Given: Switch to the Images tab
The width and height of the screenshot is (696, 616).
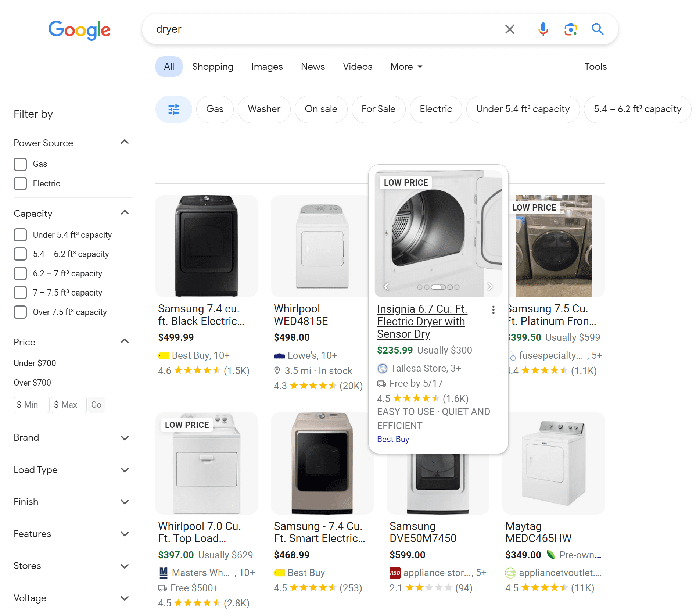Looking at the screenshot, I should pos(267,67).
